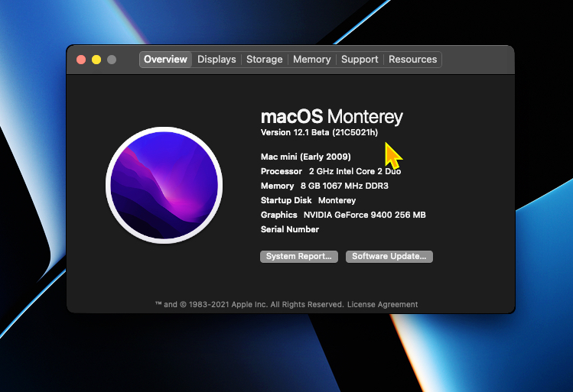The height and width of the screenshot is (392, 573).
Task: Click the Serial Number label
Action: 290,229
